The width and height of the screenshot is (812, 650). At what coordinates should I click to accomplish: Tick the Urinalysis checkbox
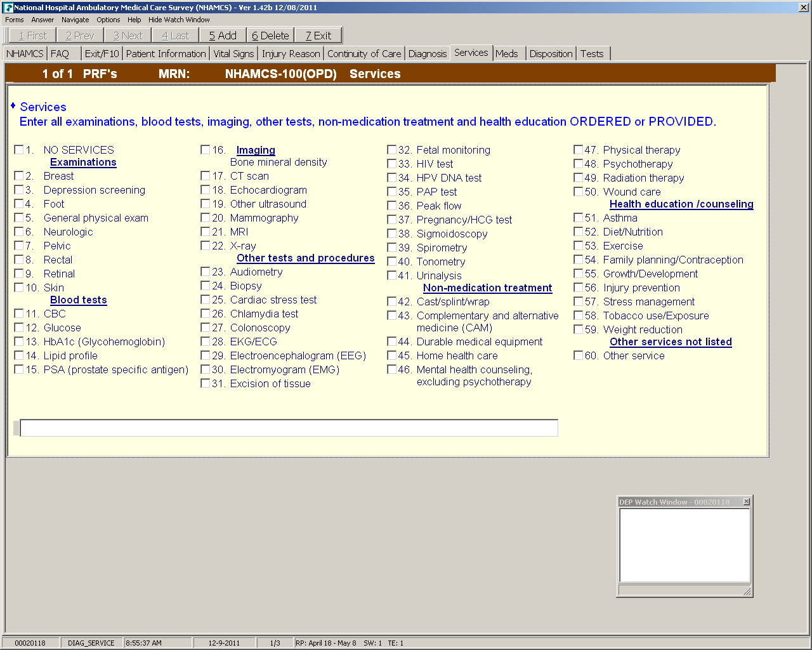[x=392, y=275]
